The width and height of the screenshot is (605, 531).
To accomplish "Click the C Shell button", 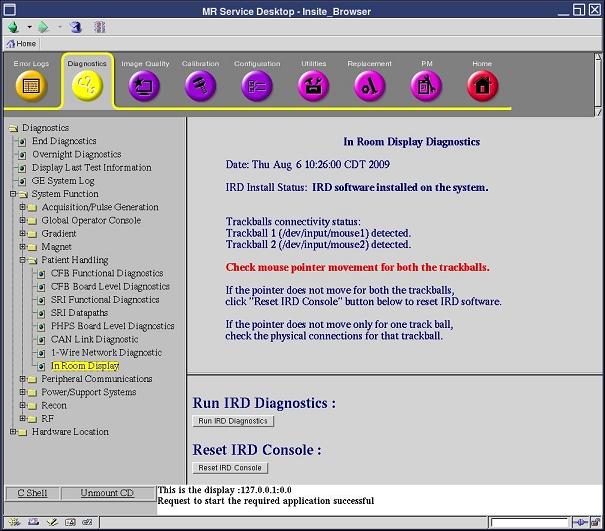I will point(32,493).
